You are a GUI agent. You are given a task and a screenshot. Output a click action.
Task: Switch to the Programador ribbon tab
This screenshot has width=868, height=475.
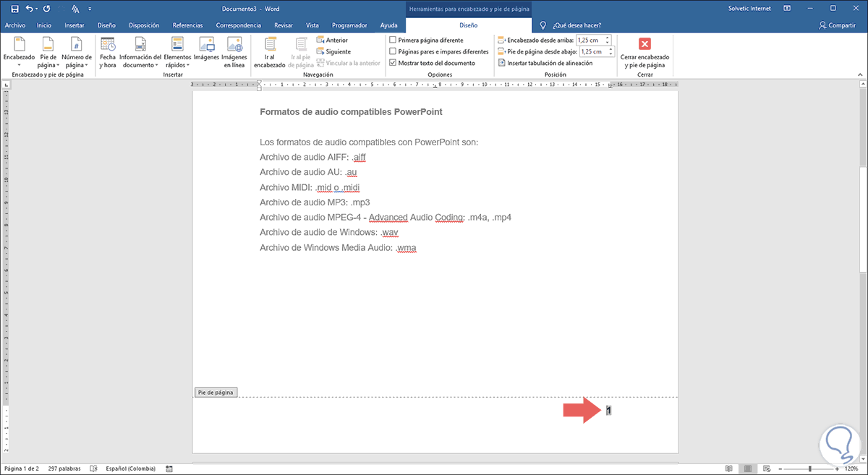351,25
